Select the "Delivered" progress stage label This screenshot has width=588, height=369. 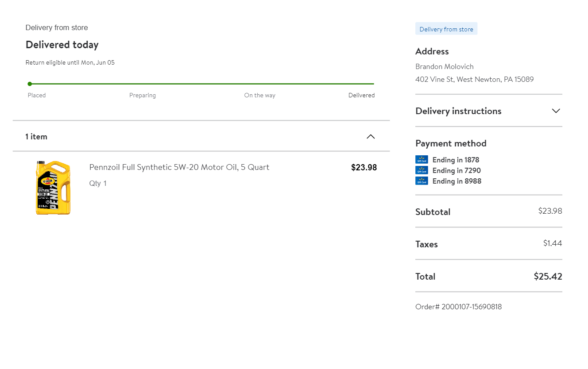(361, 95)
